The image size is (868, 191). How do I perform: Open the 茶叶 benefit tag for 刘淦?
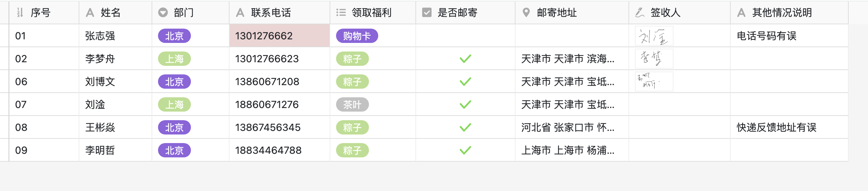352,104
